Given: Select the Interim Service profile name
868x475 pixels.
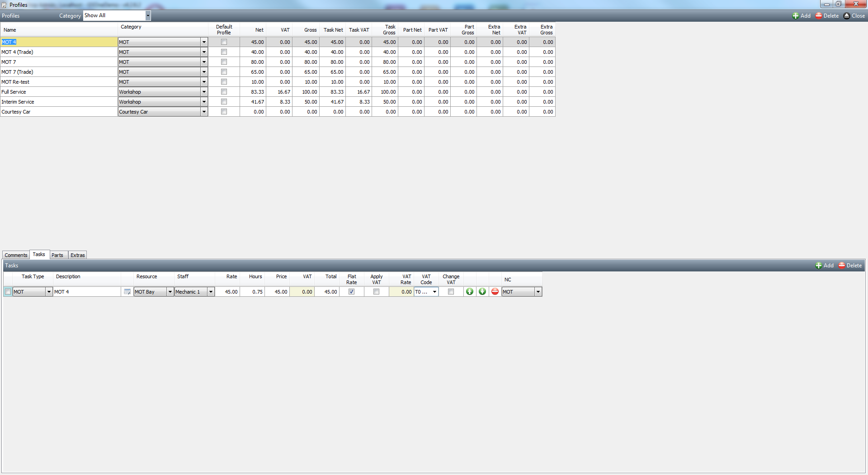Looking at the screenshot, I should 18,102.
